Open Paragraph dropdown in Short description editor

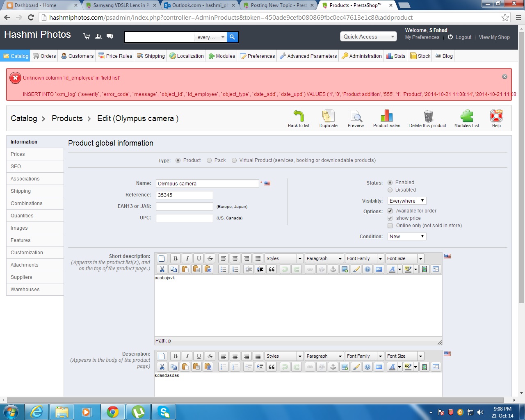324,258
